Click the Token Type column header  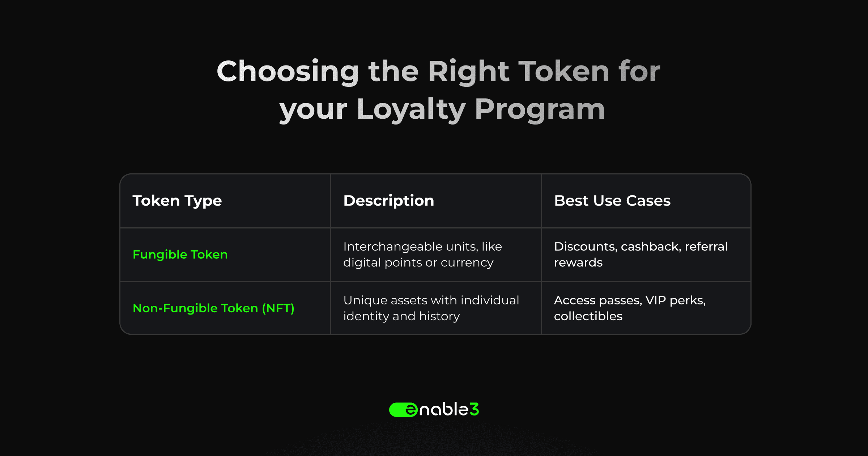click(x=177, y=201)
